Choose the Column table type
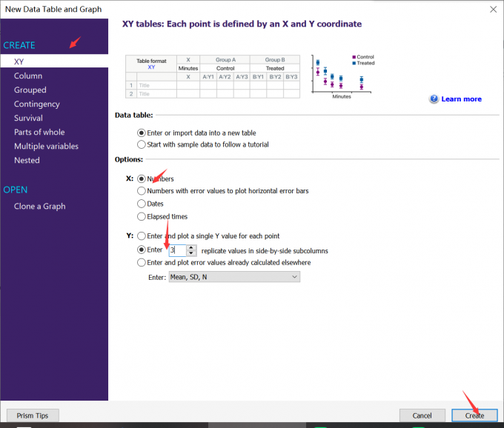Screen dimensions: 504x428 [28, 76]
